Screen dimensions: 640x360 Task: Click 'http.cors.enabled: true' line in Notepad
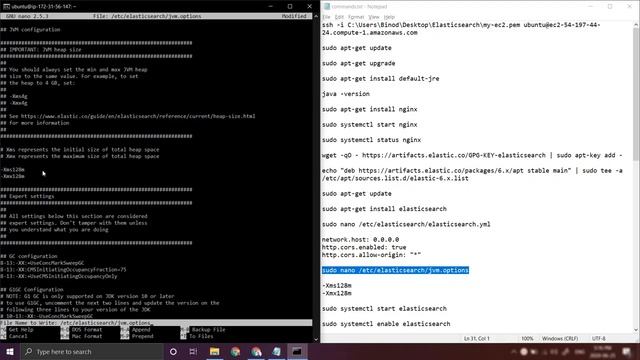[364, 247]
